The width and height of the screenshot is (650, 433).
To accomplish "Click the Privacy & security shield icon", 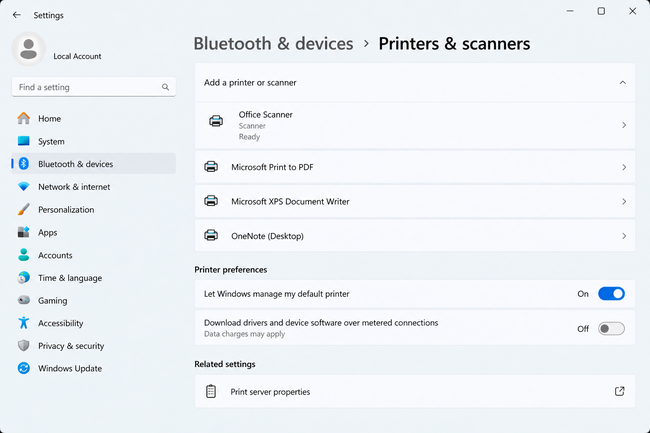I will tap(24, 346).
